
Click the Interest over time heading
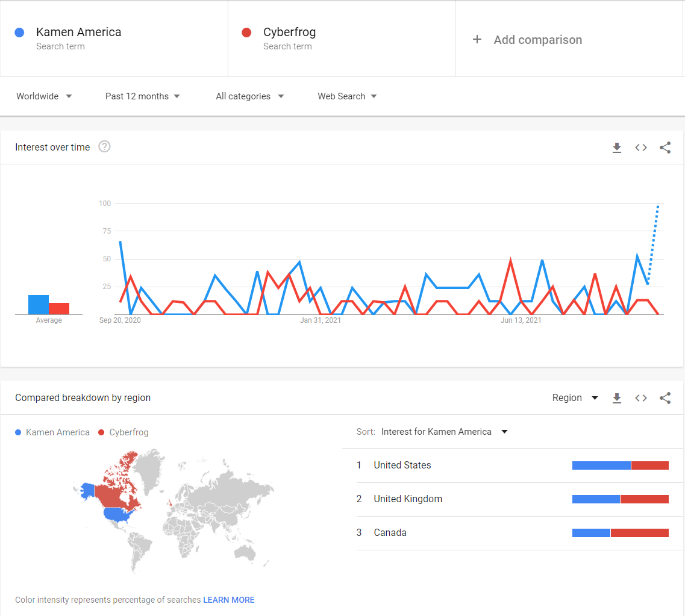[x=52, y=147]
